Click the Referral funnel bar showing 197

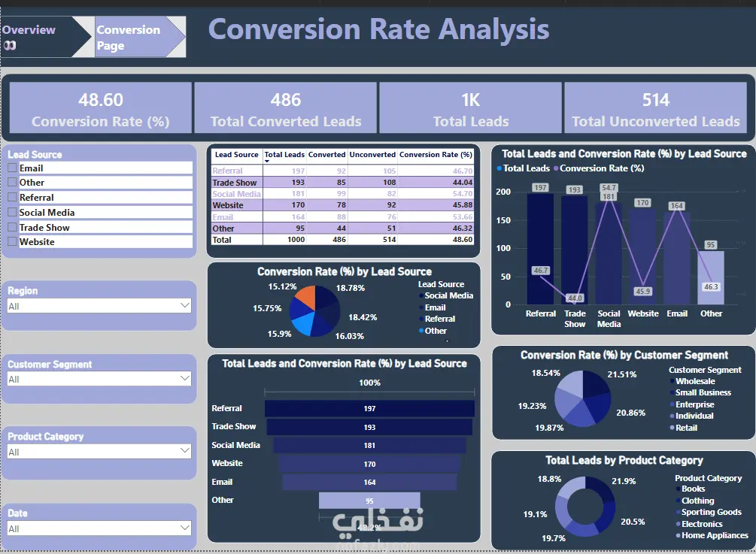(x=369, y=408)
